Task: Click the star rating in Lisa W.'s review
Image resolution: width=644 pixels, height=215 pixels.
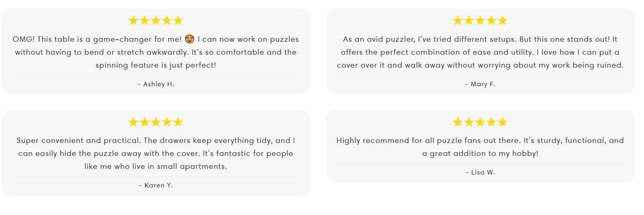Action: coord(480,122)
